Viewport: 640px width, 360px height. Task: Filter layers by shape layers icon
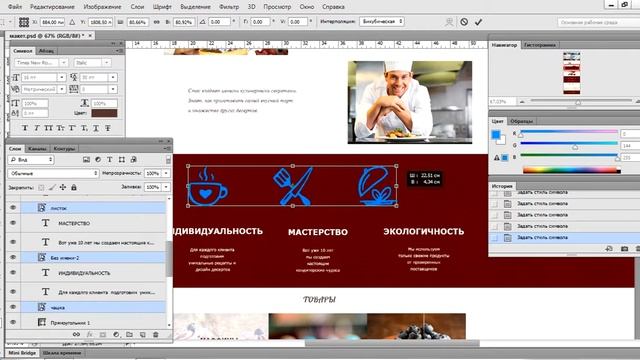(x=122, y=160)
